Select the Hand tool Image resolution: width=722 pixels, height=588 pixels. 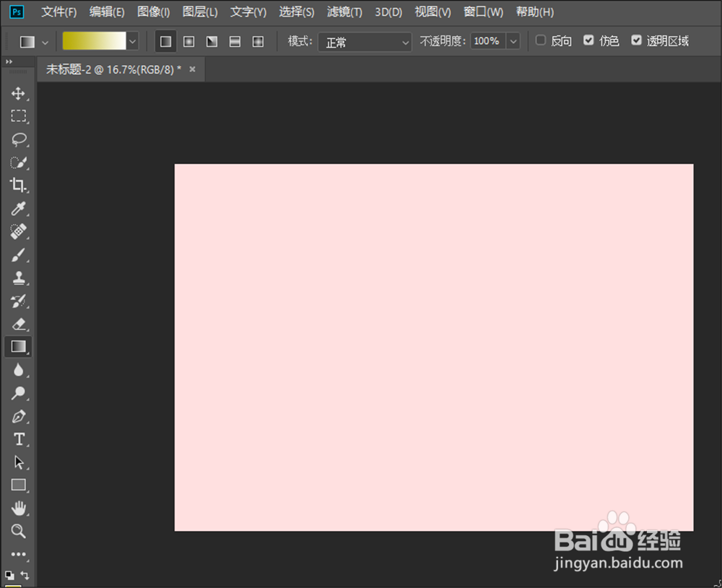(19, 509)
